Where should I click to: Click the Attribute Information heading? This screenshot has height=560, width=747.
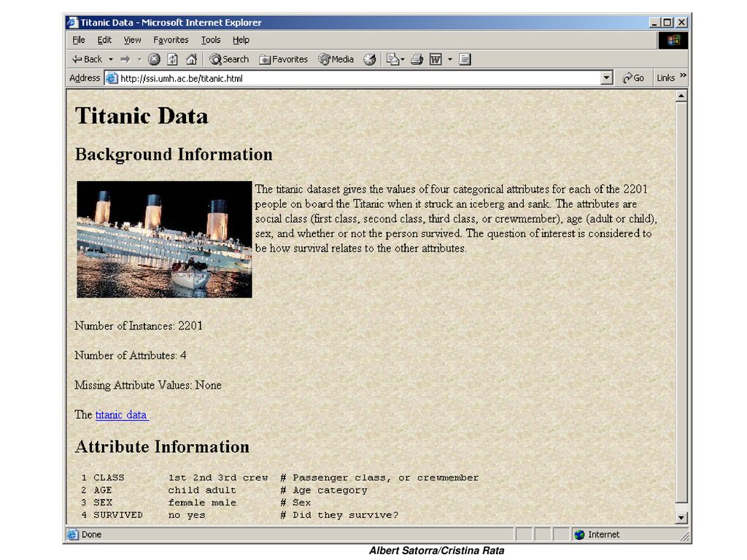pos(162,447)
